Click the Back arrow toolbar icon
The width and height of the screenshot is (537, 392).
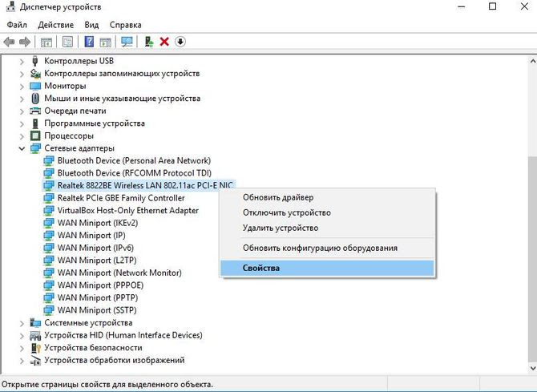(10, 42)
